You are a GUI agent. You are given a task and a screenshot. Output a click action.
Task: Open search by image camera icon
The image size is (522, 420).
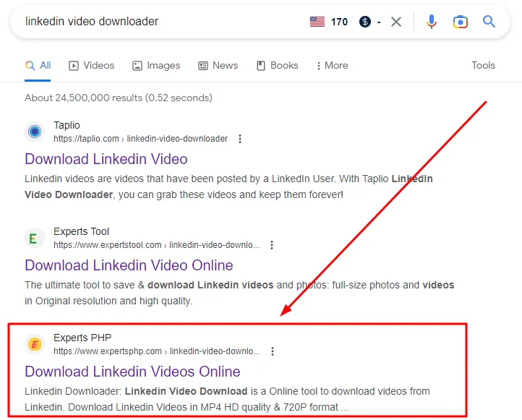pos(461,22)
